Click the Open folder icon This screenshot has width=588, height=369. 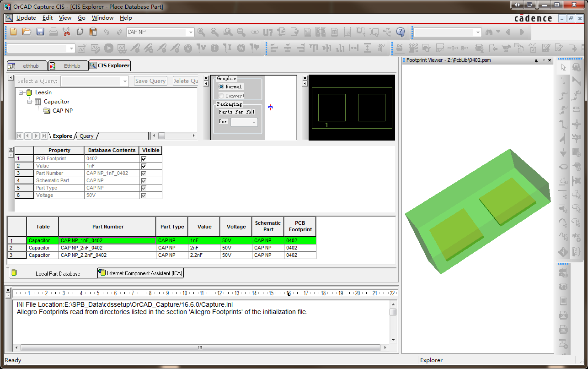click(x=27, y=32)
